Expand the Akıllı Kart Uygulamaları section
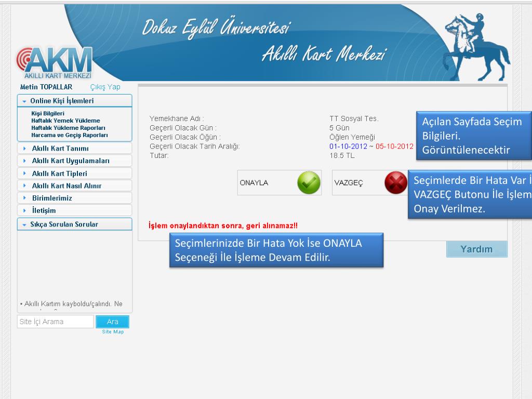The image size is (532, 399). tap(74, 161)
